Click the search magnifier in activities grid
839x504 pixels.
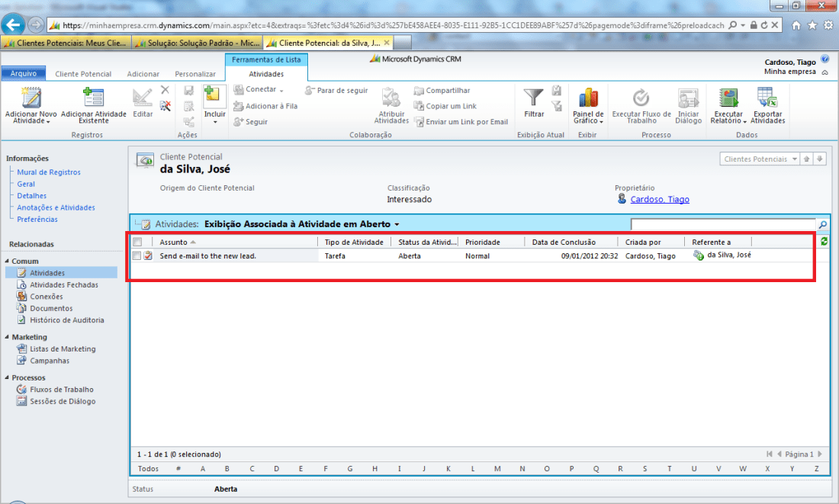pos(822,225)
